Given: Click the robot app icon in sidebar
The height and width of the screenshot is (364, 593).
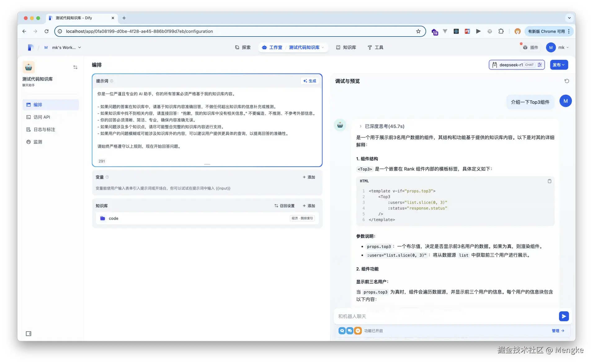Looking at the screenshot, I should point(29,67).
